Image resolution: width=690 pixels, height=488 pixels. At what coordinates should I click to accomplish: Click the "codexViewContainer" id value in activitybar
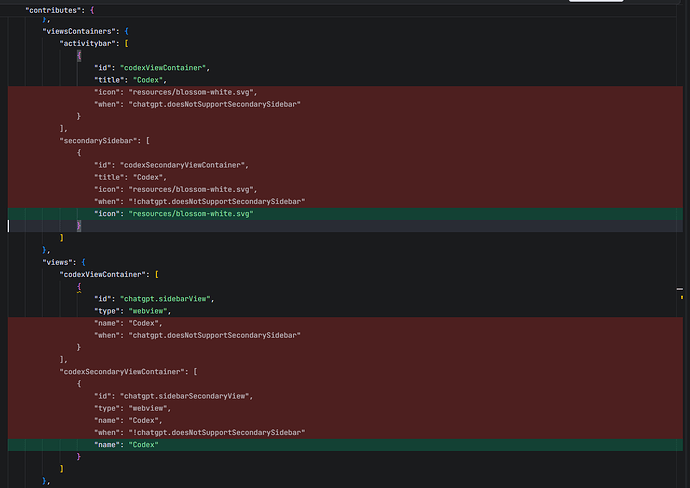coord(163,68)
